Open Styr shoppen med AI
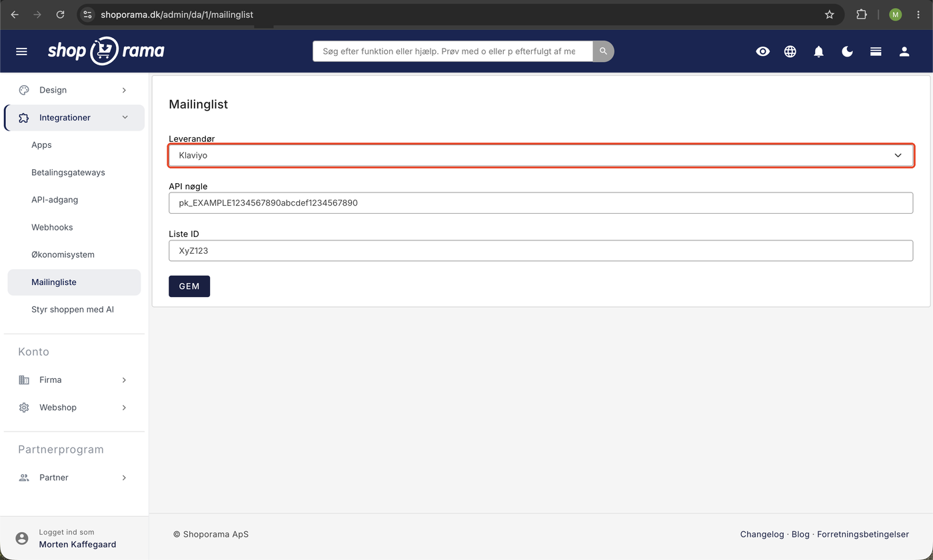Image resolution: width=933 pixels, height=560 pixels. [x=74, y=309]
